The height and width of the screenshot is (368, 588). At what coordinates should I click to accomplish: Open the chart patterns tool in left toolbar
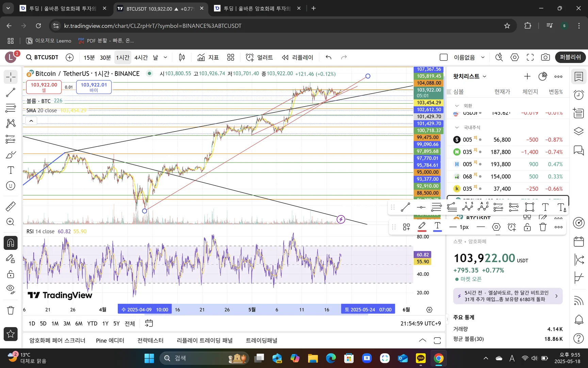point(11,123)
